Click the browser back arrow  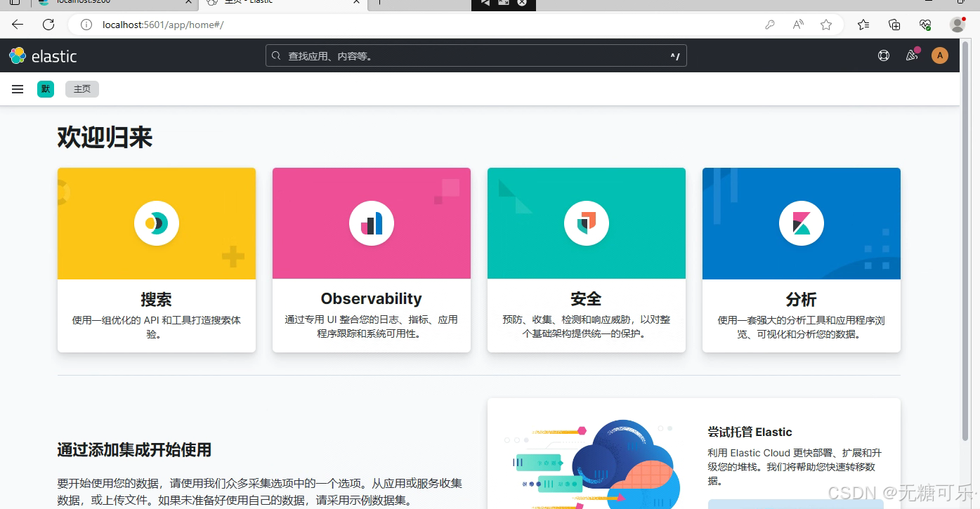[x=17, y=25]
